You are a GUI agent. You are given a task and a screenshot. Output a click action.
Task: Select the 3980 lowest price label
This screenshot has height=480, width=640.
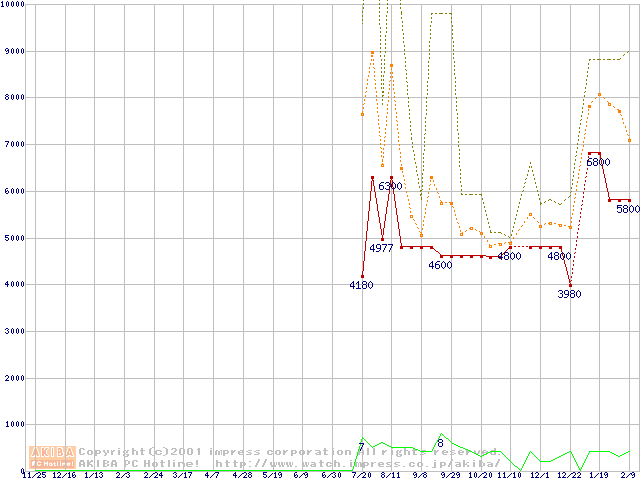tap(569, 294)
